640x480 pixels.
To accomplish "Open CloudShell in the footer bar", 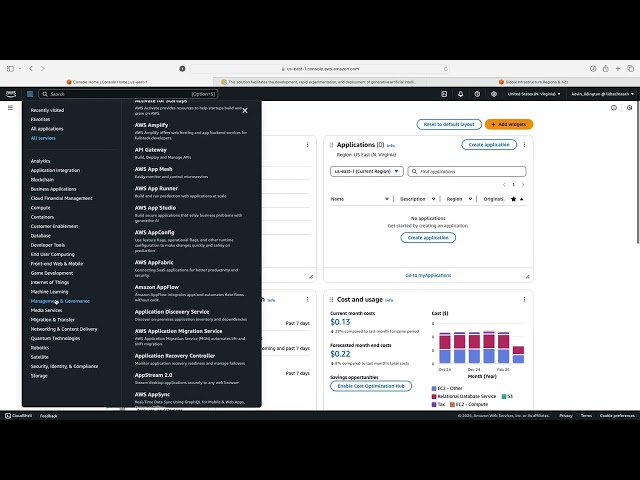I will coord(18,416).
